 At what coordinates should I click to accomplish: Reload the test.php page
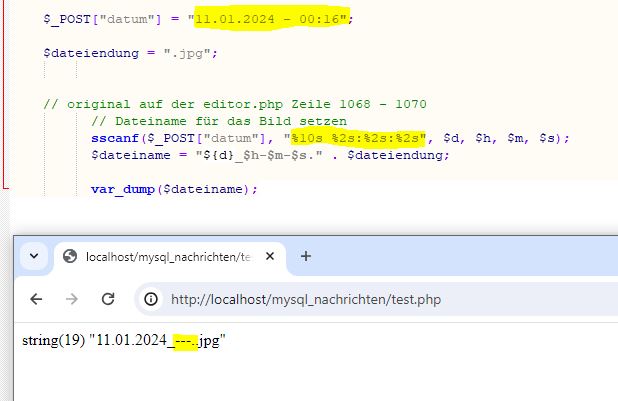click(108, 299)
